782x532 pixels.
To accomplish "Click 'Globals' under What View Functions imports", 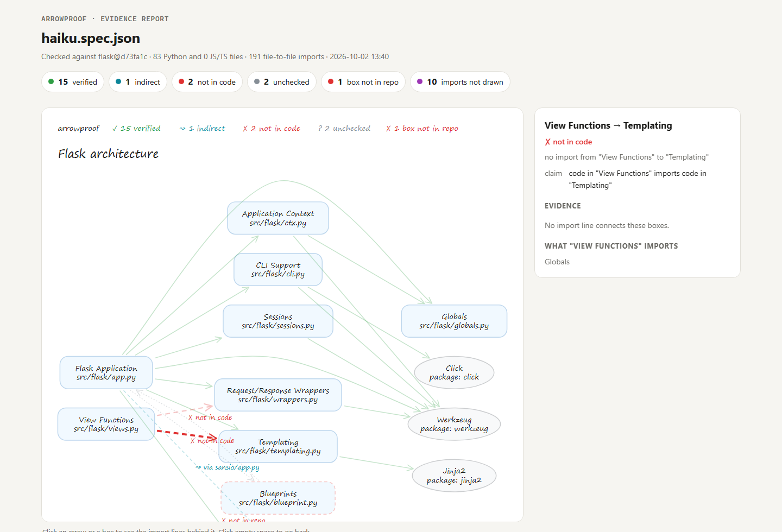I will [557, 262].
